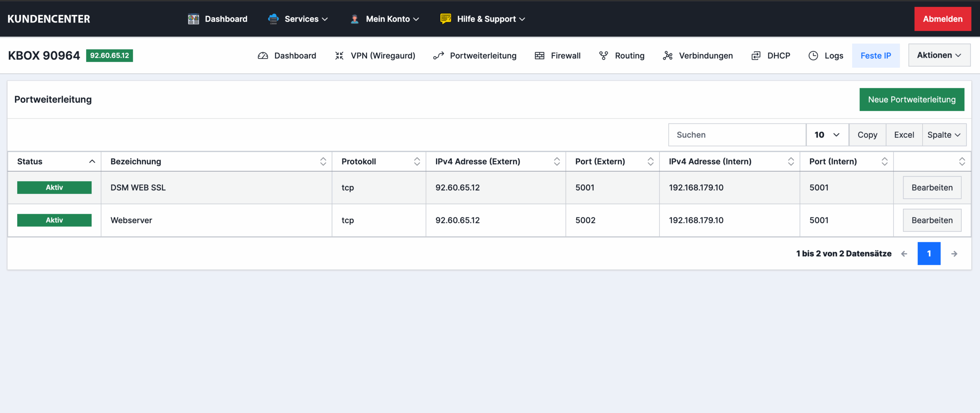Click the Verbindungen nodes icon

[668, 56]
